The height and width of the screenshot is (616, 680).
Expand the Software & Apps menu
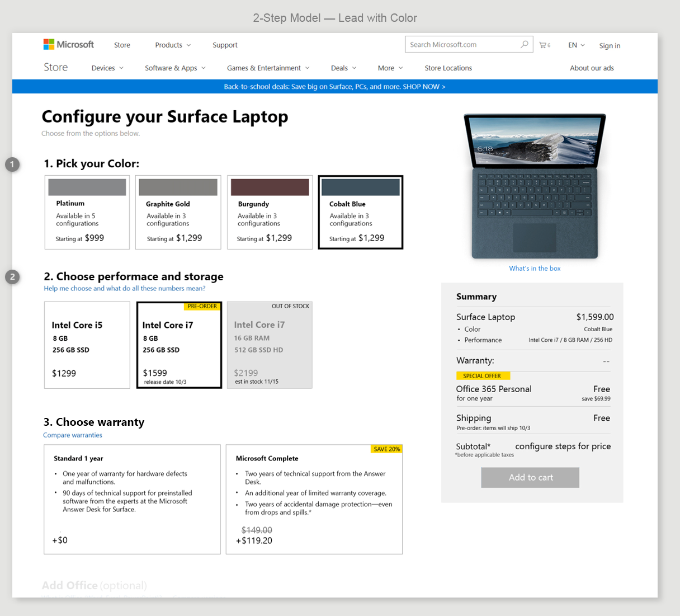click(175, 68)
